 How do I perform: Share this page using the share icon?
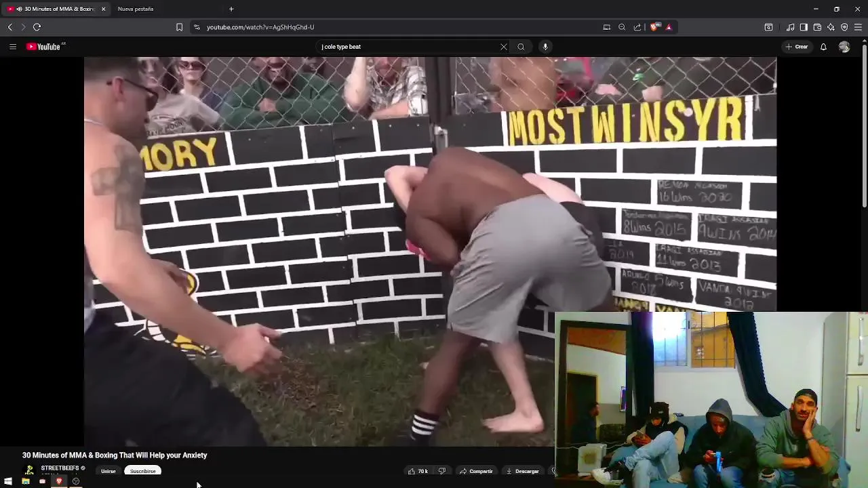[x=637, y=27]
